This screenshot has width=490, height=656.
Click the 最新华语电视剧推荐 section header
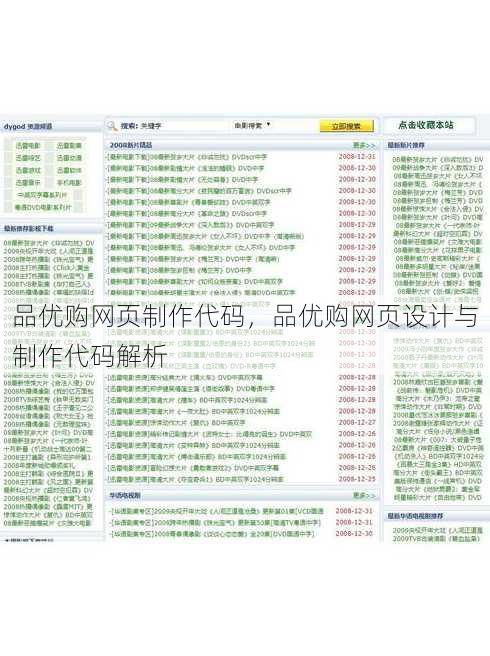[415, 516]
